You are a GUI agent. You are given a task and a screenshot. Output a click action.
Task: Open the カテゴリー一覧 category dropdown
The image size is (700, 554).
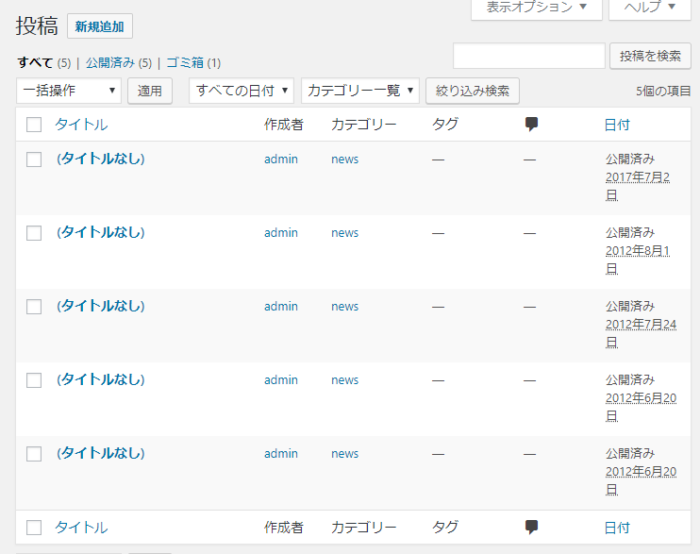360,91
